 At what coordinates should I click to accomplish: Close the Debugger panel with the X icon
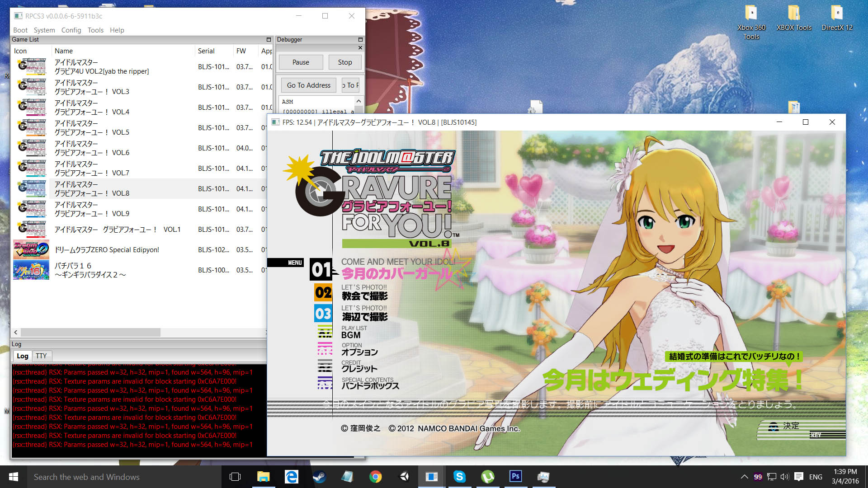360,47
